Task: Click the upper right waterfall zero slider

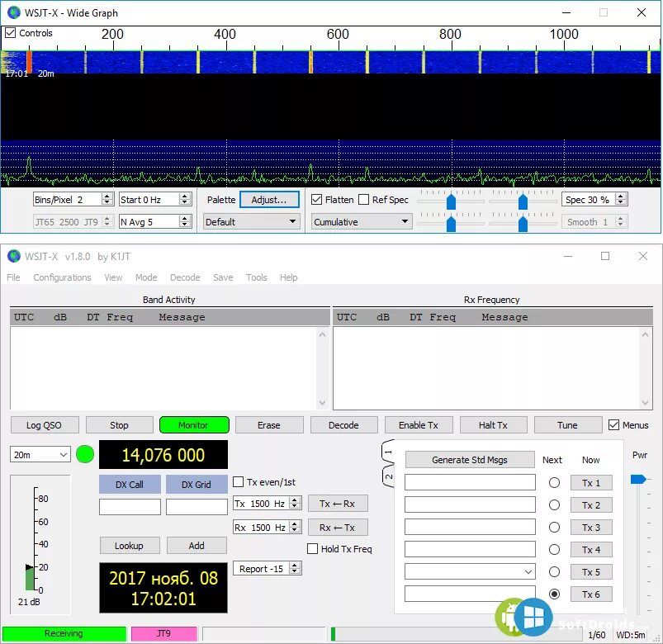Action: coord(523,201)
